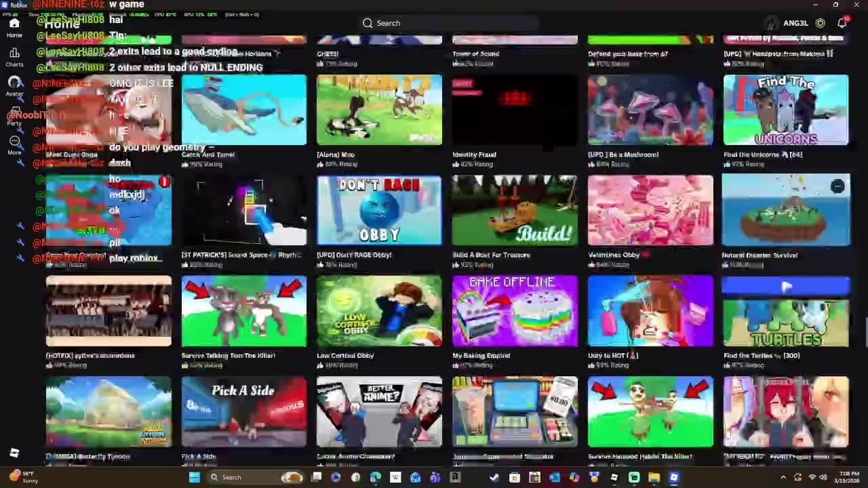Open the Windows Start menu
Viewport: 868px width, 488px height.
pyautogui.click(x=194, y=477)
